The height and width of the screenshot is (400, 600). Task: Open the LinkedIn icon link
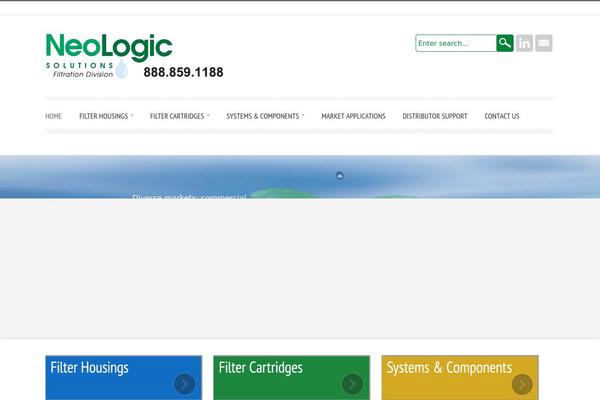[524, 43]
